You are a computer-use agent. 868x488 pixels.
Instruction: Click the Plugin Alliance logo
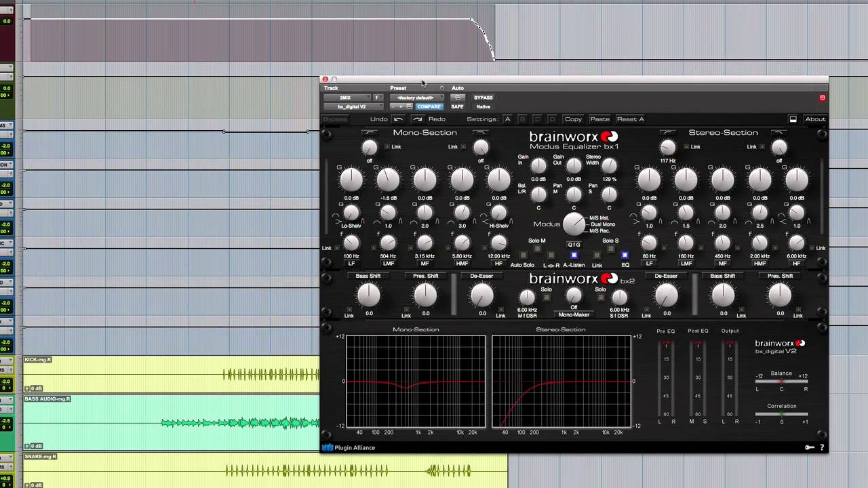pos(349,447)
